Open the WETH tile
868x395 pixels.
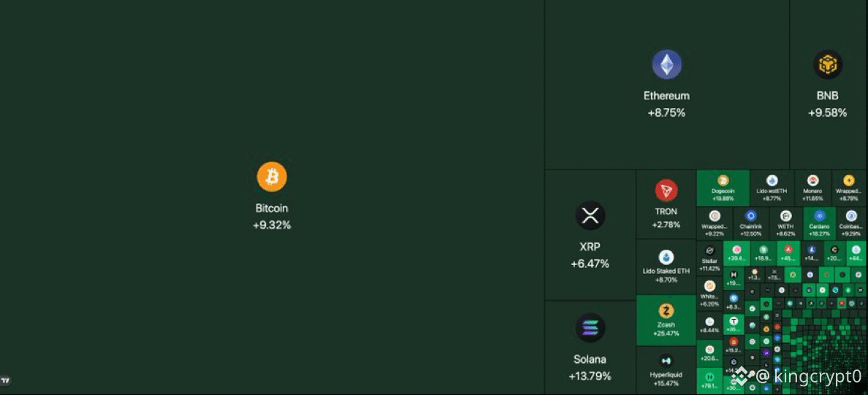785,223
